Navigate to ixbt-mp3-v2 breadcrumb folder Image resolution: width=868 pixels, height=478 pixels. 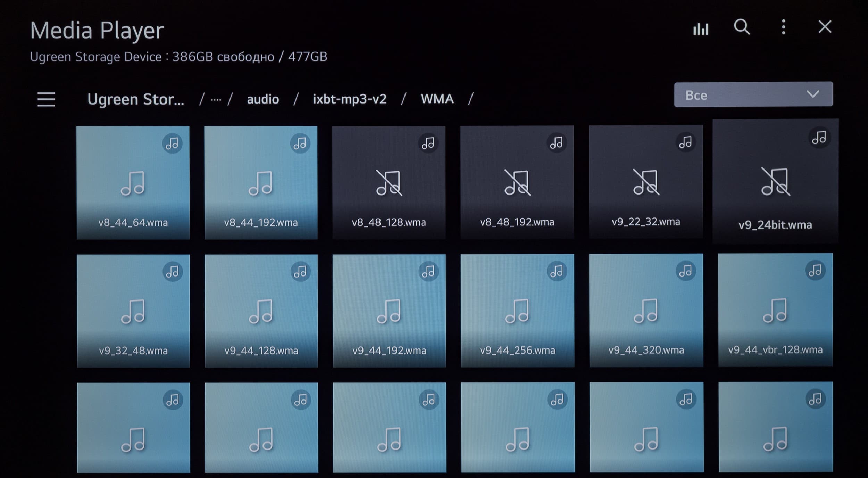[350, 99]
